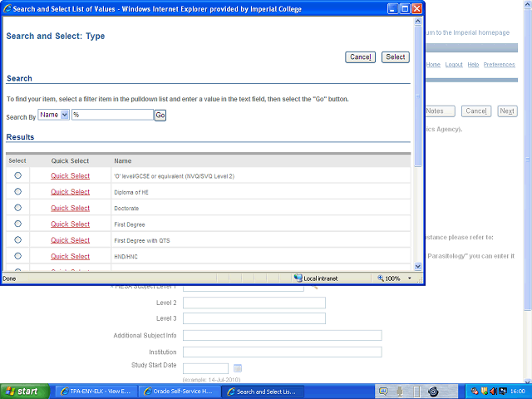Open the calendar picker beside Study Start Date
This screenshot has width=532, height=399.
[238, 368]
